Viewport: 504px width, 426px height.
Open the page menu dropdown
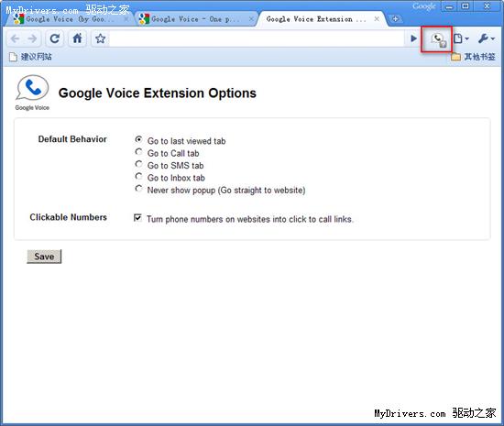click(x=461, y=38)
